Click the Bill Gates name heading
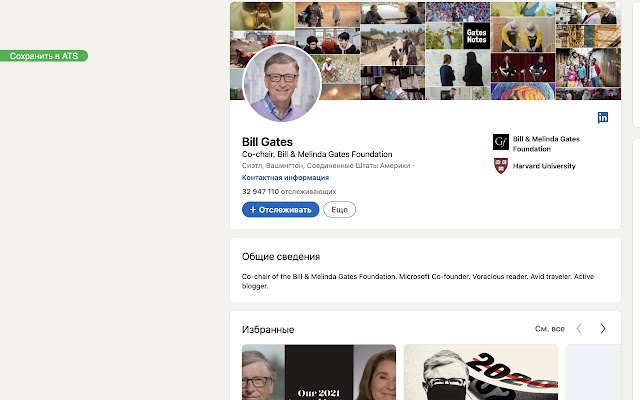The width and height of the screenshot is (640, 400). 267,142
